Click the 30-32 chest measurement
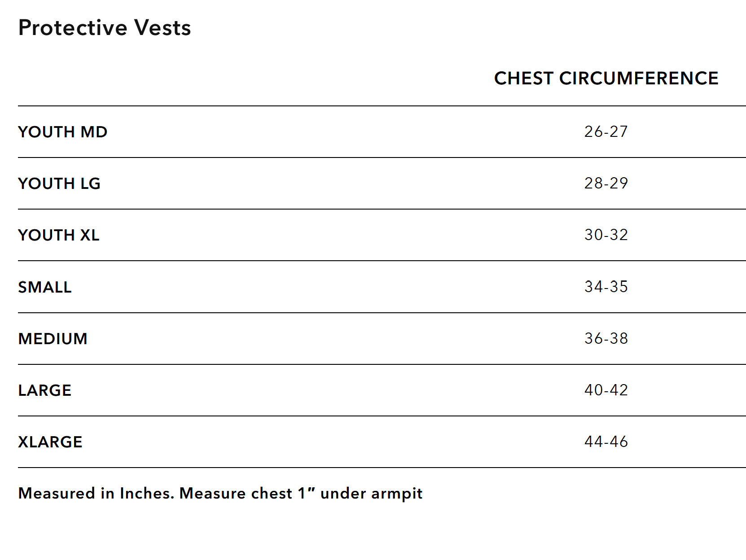 [x=606, y=235]
